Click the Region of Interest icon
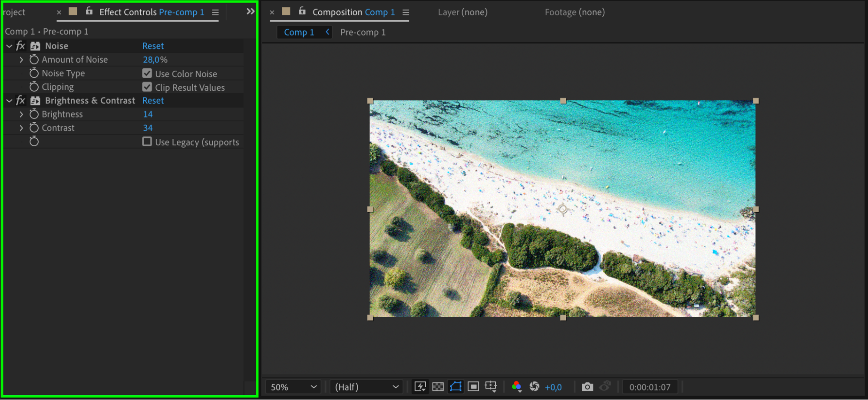 [x=473, y=387]
